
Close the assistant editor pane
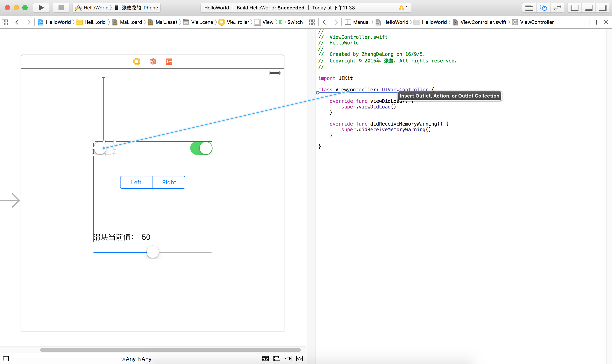(606, 22)
